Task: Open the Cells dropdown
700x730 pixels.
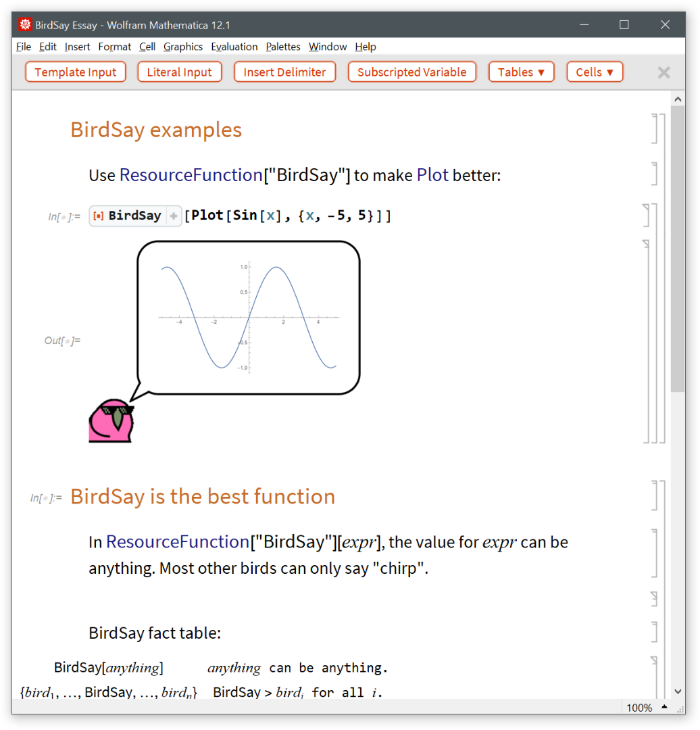Action: point(595,72)
